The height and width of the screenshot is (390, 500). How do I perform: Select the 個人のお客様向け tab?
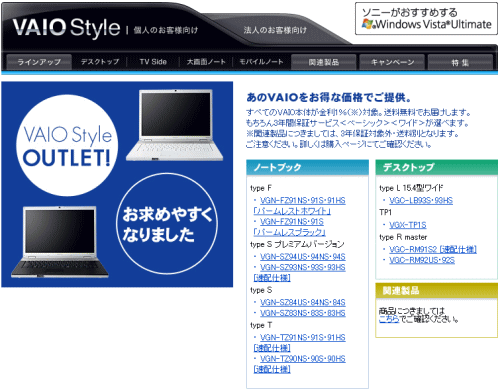point(166,30)
